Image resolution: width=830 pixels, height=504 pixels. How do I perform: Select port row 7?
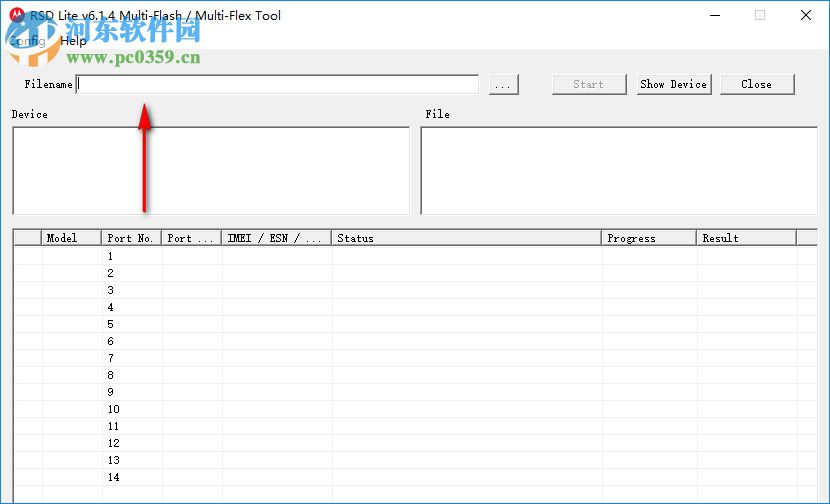[415, 358]
